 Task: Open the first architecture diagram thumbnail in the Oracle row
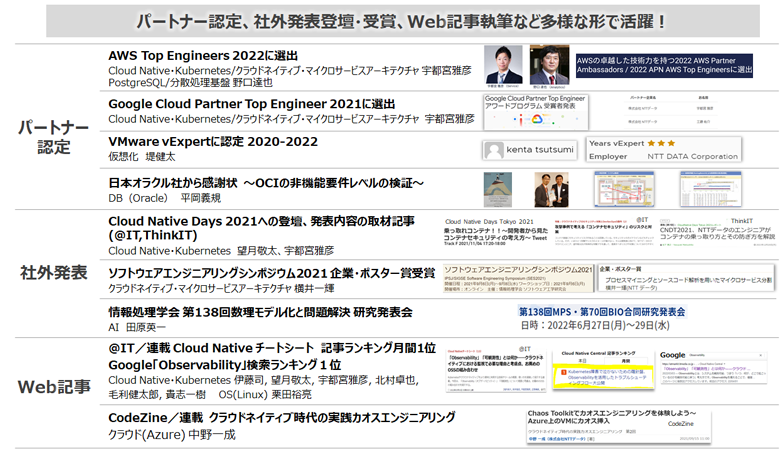[624, 189]
